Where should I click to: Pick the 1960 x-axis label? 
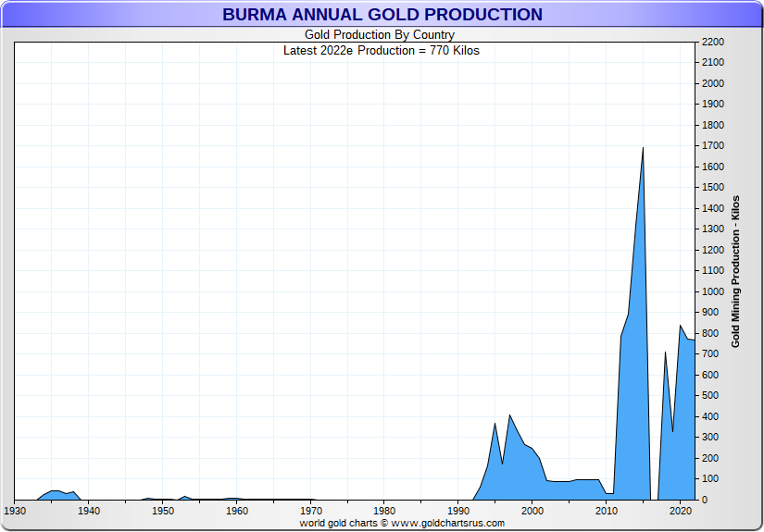[237, 511]
